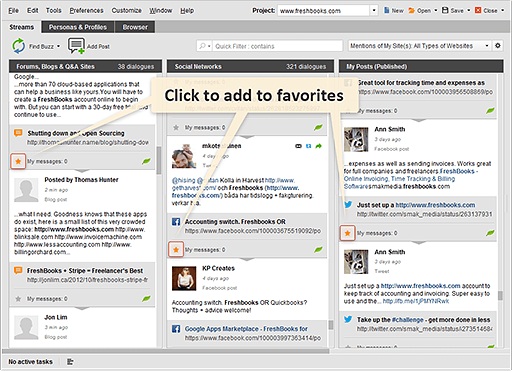Open the File menu
The height and width of the screenshot is (372, 512).
click(x=13, y=11)
